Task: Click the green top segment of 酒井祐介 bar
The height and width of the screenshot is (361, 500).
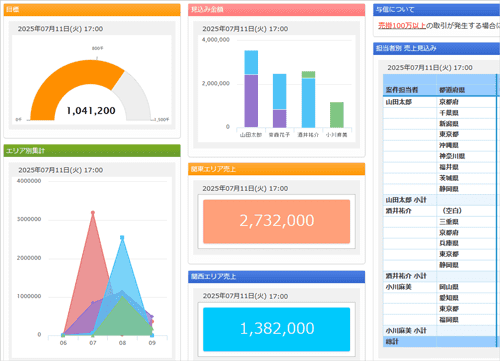Action: [x=308, y=74]
